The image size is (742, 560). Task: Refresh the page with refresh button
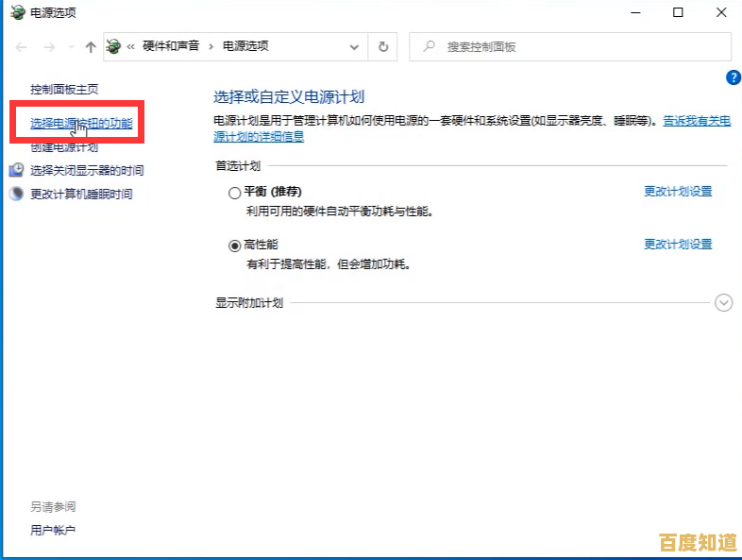[383, 47]
